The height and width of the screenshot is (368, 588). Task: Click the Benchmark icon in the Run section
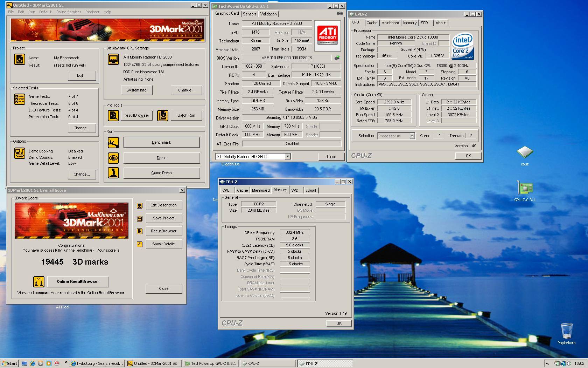[x=113, y=143]
